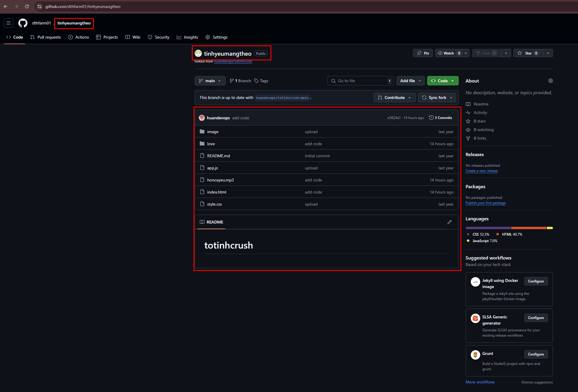Pin this repository

[423, 53]
